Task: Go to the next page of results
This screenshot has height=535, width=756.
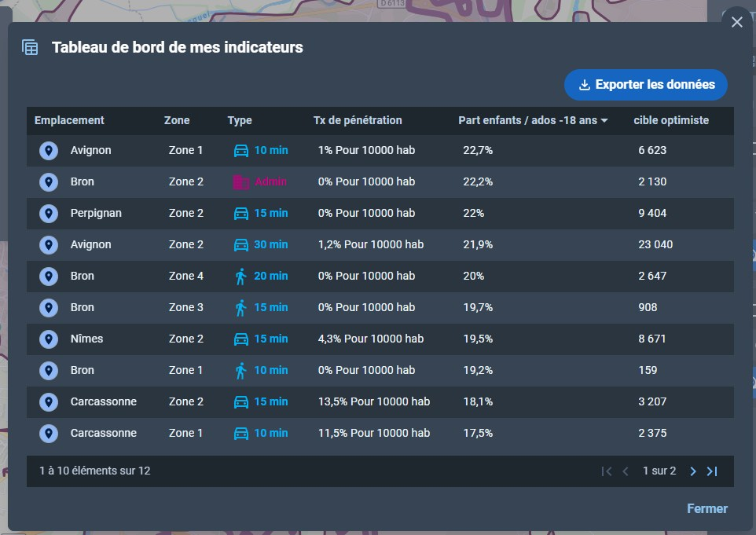Action: point(693,471)
